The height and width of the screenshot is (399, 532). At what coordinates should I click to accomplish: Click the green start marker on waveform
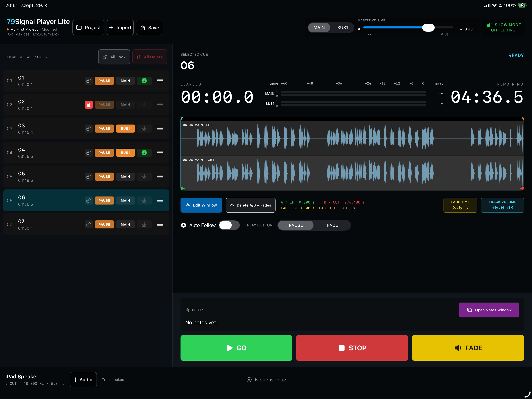click(x=183, y=188)
